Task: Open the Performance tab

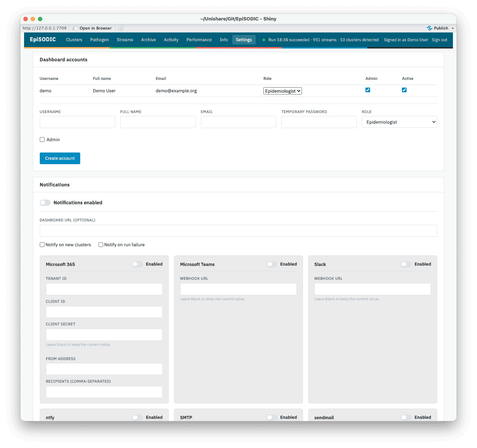Action: (x=199, y=40)
